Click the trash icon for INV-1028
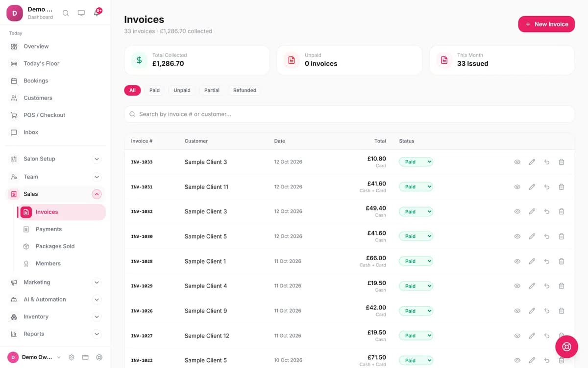Screen dimensions: 588x368 pos(562,262)
